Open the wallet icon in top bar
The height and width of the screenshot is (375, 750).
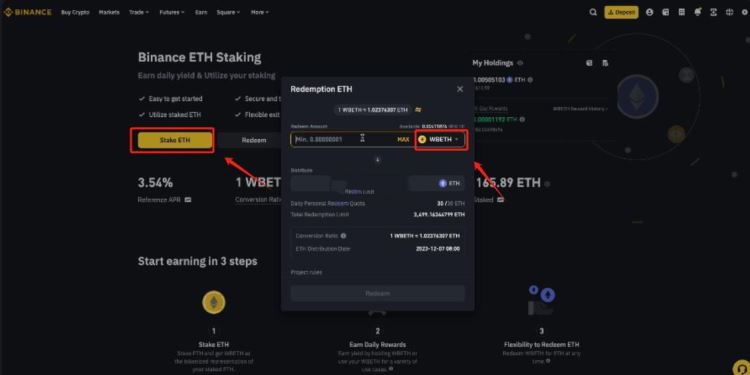pos(665,12)
